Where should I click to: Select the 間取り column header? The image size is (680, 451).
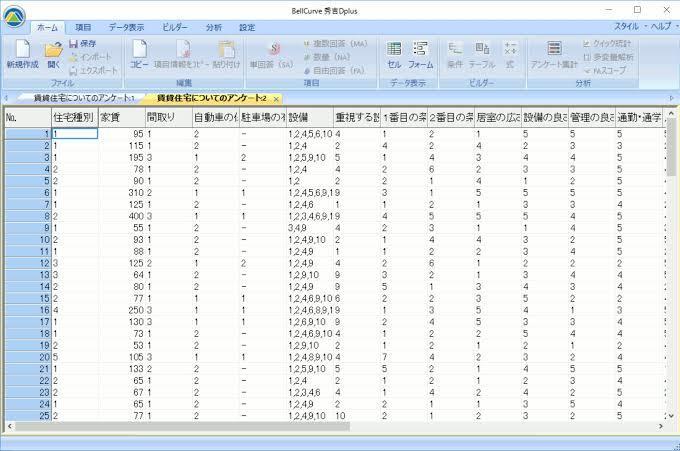point(169,117)
